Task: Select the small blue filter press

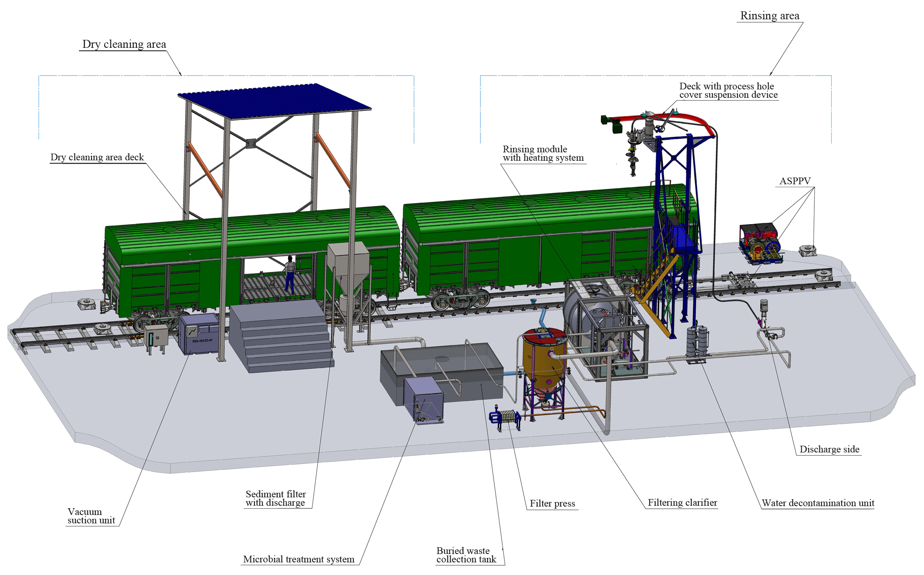Action: coord(506,418)
